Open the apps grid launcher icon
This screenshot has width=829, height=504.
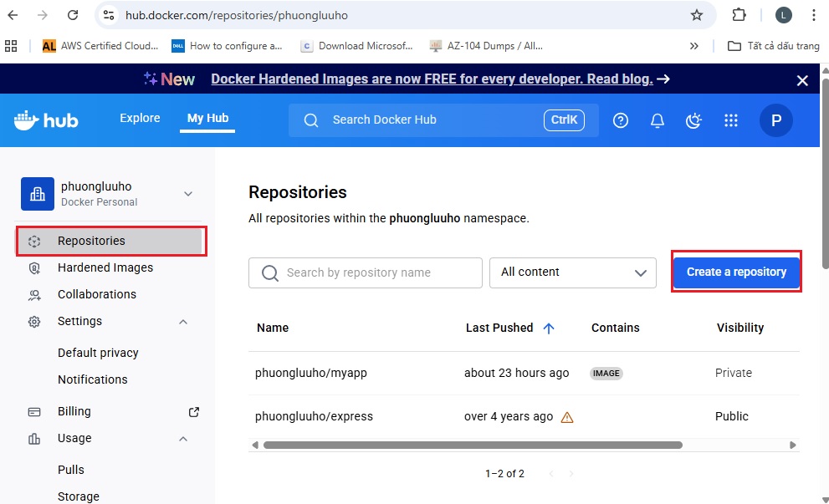coord(731,120)
